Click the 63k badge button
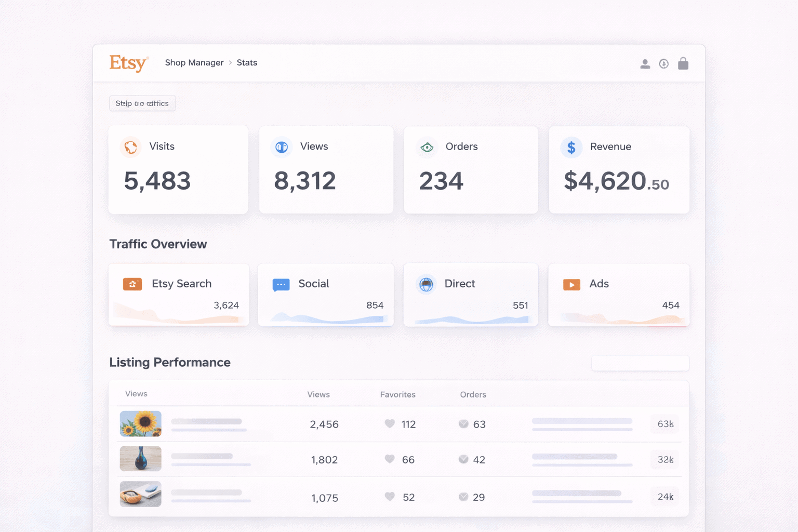This screenshot has height=532, width=798. click(665, 424)
